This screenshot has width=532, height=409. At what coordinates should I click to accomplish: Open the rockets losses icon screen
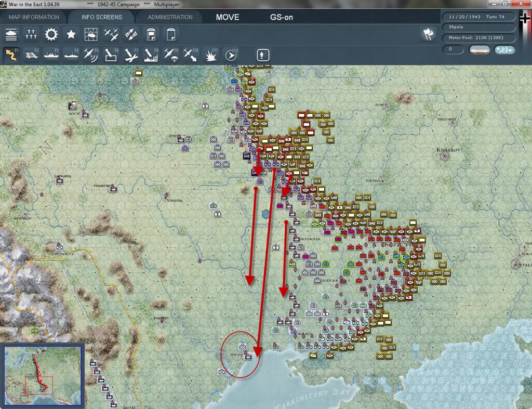(131, 34)
